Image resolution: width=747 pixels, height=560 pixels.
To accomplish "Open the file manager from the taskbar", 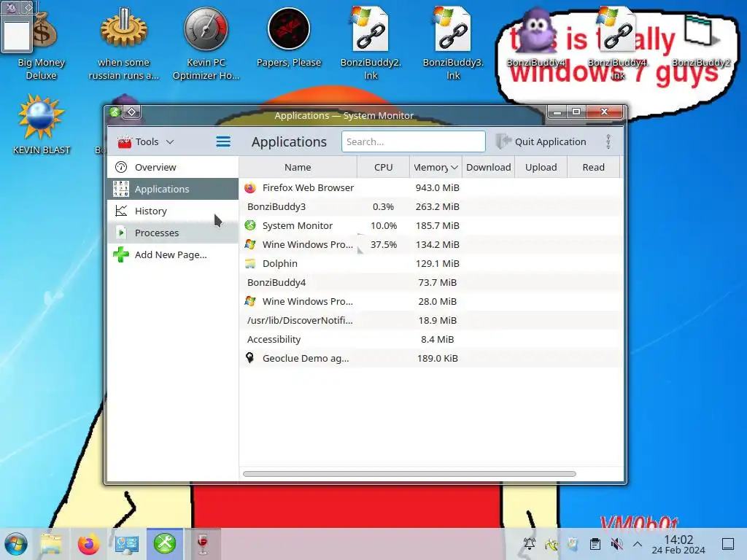I will [x=51, y=544].
